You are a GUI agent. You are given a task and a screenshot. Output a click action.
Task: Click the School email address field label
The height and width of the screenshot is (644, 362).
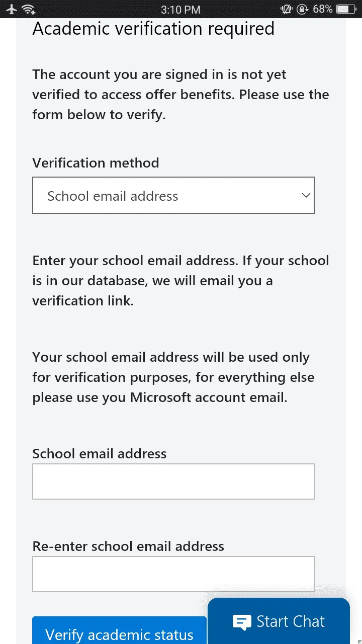(x=100, y=454)
